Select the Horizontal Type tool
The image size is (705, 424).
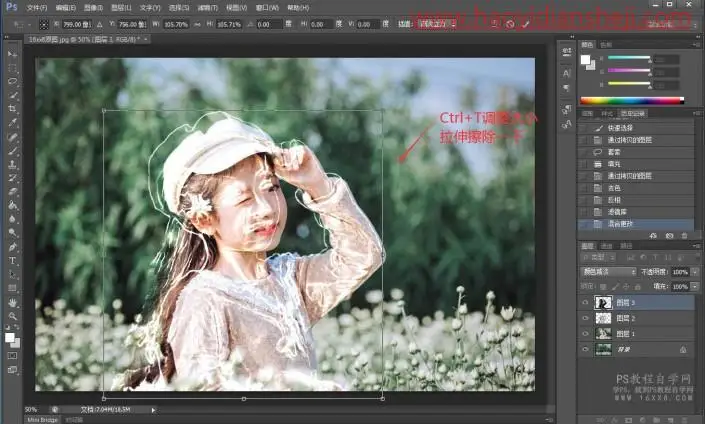(12, 261)
